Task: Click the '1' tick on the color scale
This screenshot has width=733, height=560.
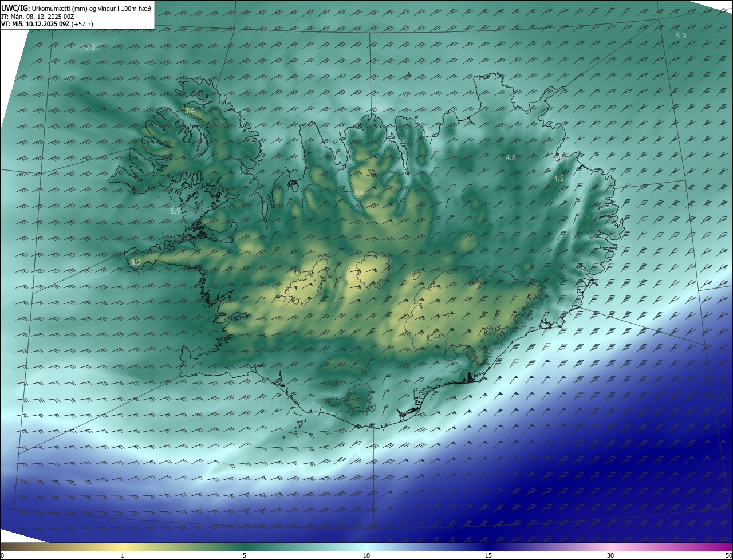Action: tap(123, 555)
